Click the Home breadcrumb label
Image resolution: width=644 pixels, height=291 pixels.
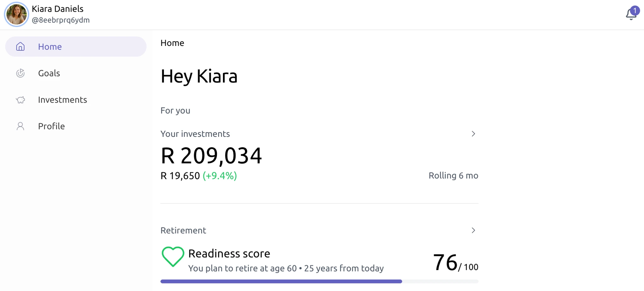[x=172, y=43]
